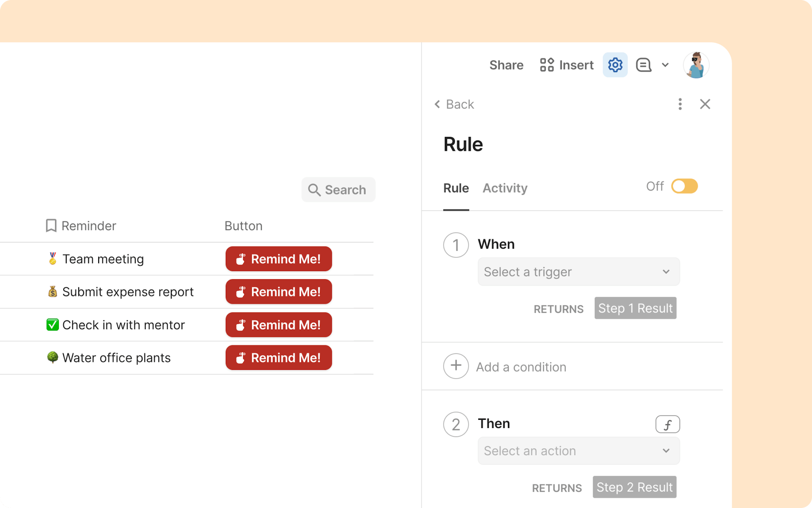Screen dimensions: 812x508
Task: Close the Rule side panel
Action: tap(705, 104)
